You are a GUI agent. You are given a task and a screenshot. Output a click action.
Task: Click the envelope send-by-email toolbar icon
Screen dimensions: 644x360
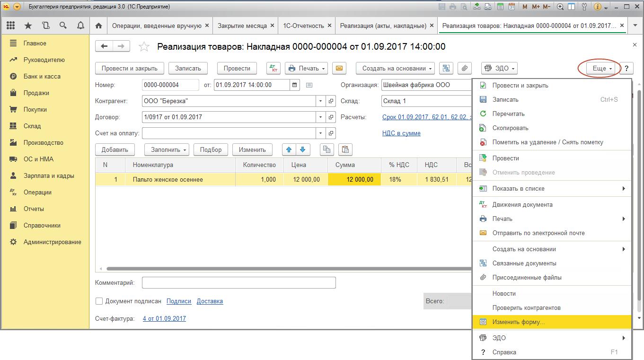point(338,69)
